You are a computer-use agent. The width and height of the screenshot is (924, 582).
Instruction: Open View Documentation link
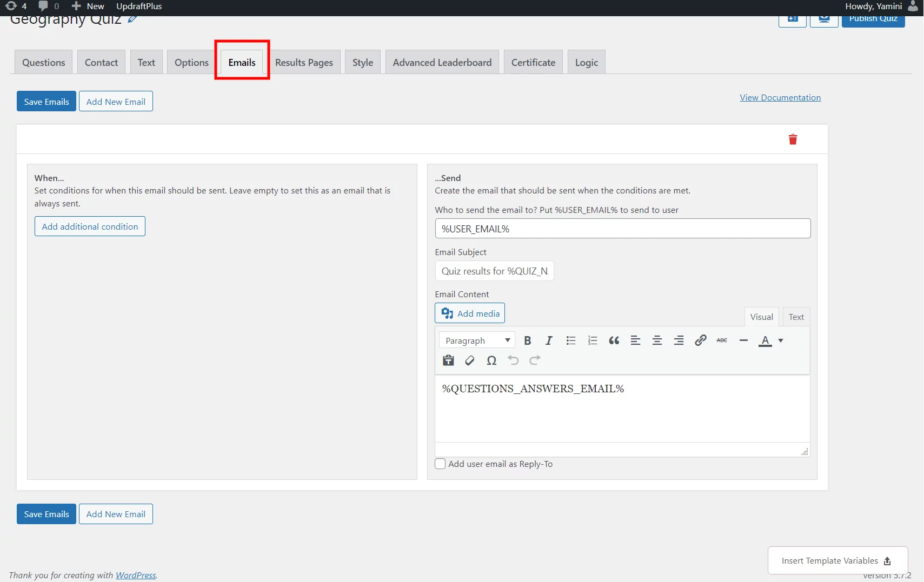click(x=780, y=98)
